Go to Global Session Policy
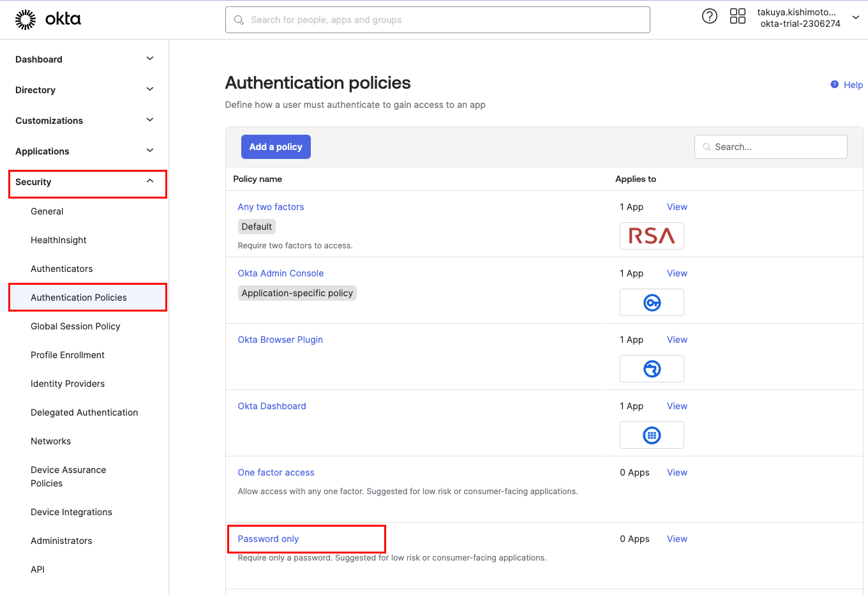The height and width of the screenshot is (595, 868). click(x=75, y=326)
